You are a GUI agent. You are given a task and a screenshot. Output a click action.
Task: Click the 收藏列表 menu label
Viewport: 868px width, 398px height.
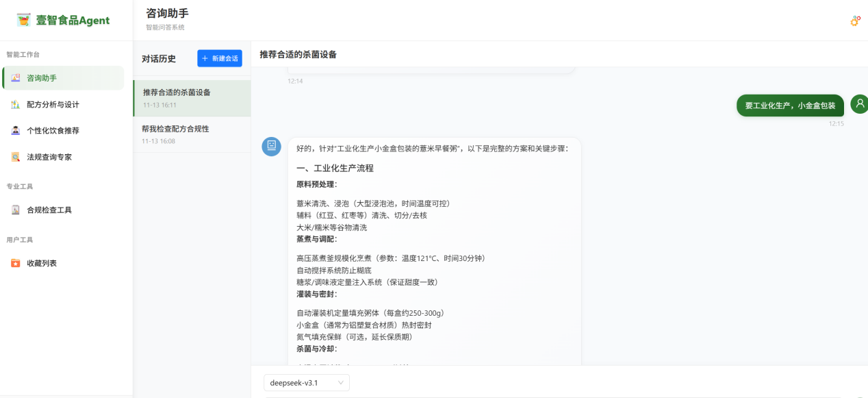[42, 263]
